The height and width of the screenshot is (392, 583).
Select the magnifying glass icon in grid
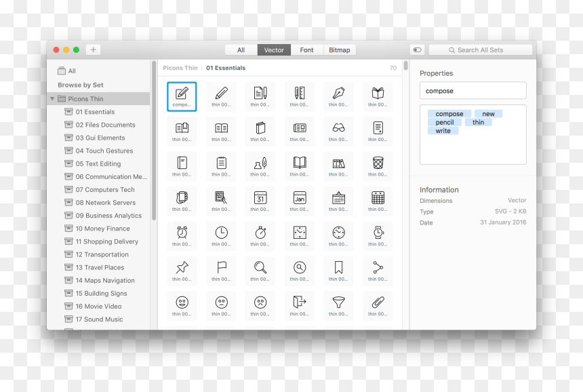click(x=260, y=271)
